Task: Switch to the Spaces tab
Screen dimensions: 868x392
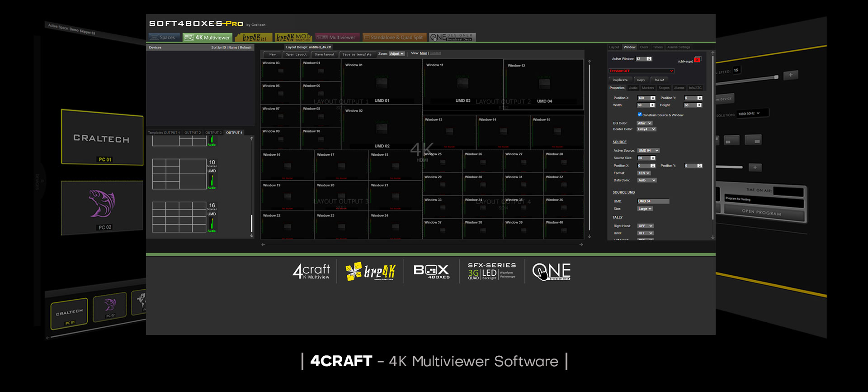Action: (164, 38)
